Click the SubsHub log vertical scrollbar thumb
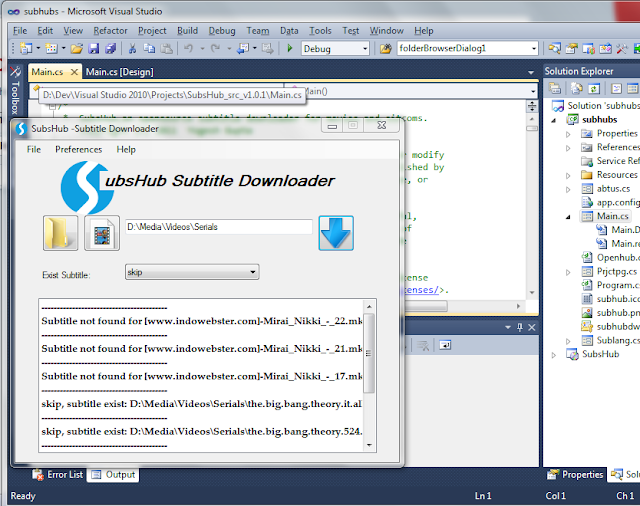The width and height of the screenshot is (640, 506). click(369, 353)
